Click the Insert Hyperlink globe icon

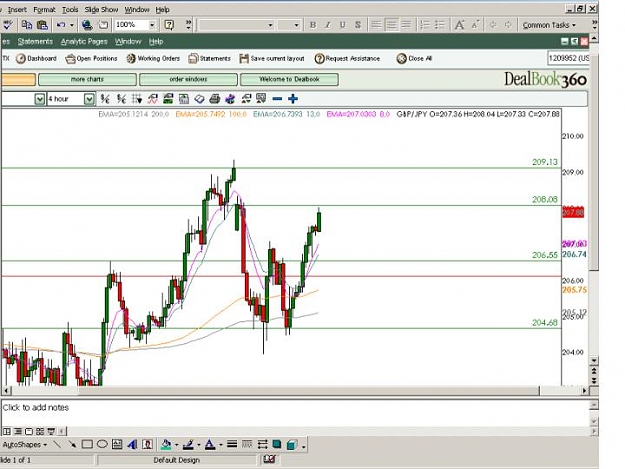pos(87,25)
